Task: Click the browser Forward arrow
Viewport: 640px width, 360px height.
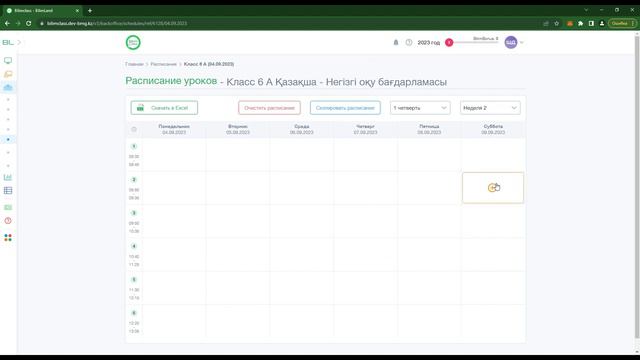Action: point(18,23)
